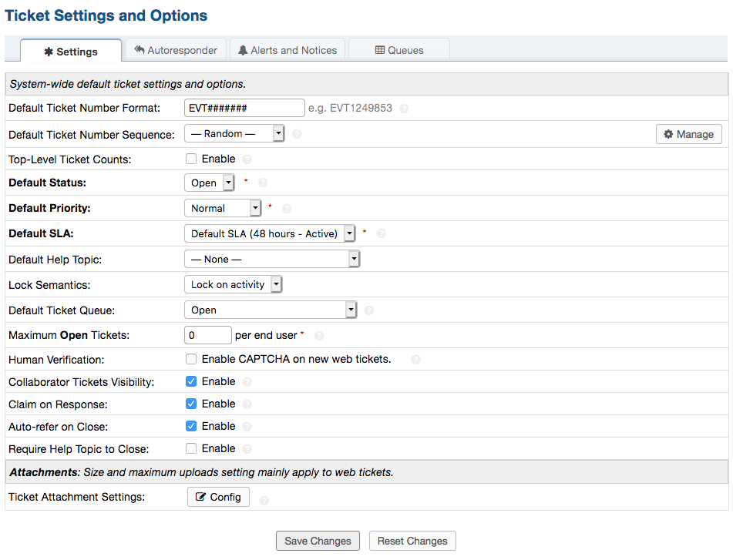This screenshot has height=560, width=733.
Task: Click Reset Changes
Action: click(412, 541)
